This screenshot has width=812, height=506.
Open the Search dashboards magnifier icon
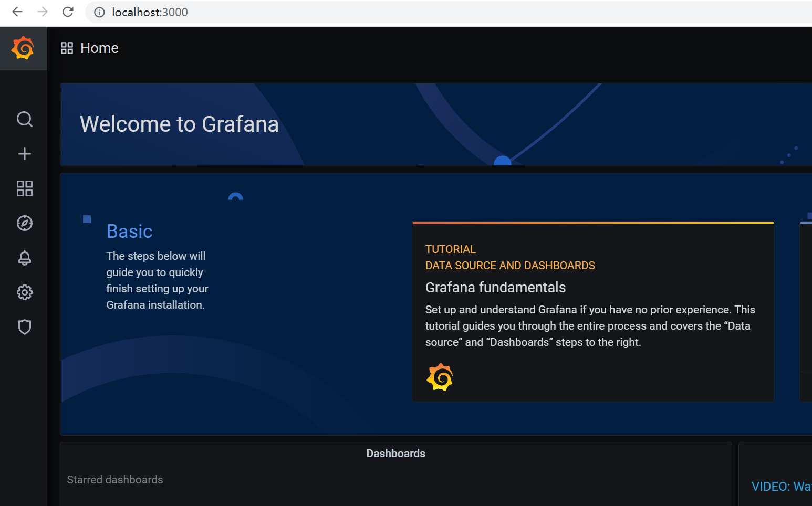pos(25,119)
